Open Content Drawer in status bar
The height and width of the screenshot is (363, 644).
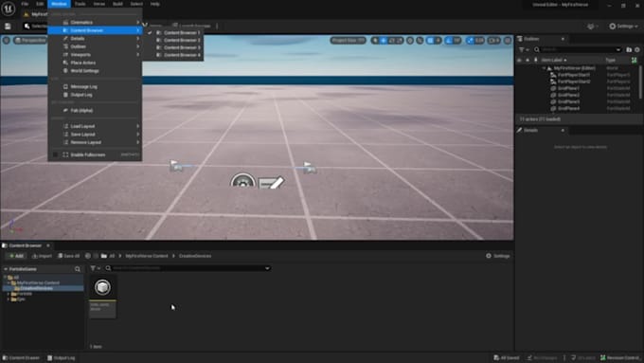pos(21,358)
